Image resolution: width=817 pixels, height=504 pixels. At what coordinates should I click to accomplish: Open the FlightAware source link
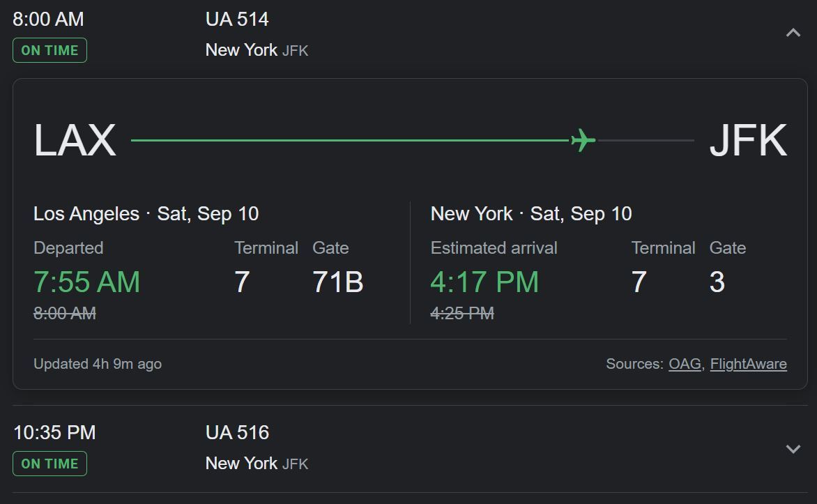[748, 364]
